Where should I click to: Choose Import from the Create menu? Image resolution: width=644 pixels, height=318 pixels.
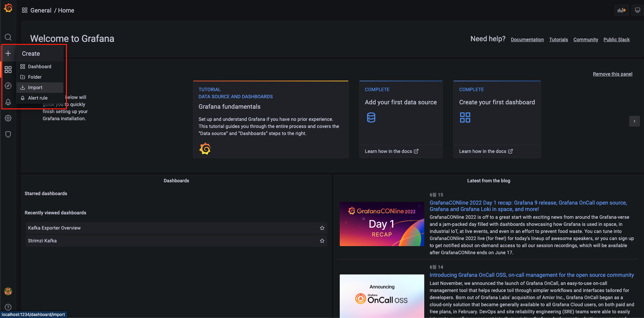coord(40,87)
